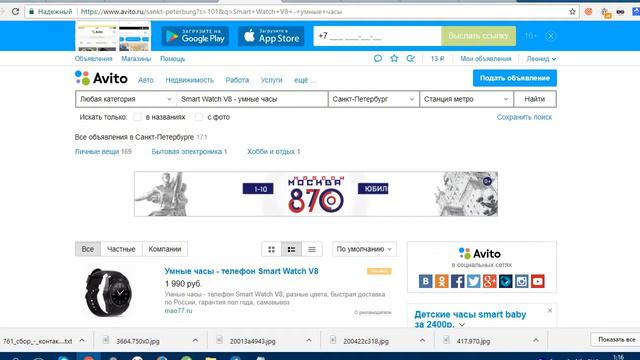Open Avito Facebook page icon

point(458,281)
